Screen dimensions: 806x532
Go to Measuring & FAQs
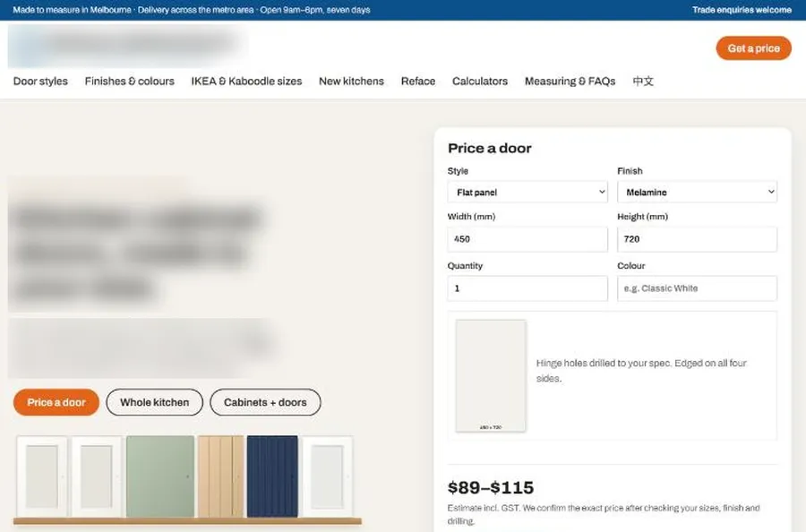coord(570,82)
